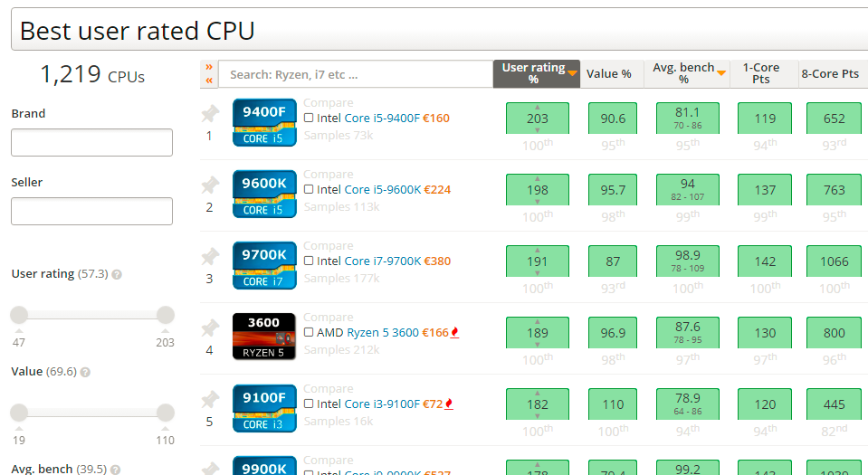Click the 98.9 avg bench cell
The height and width of the screenshot is (475, 868).
688,261
